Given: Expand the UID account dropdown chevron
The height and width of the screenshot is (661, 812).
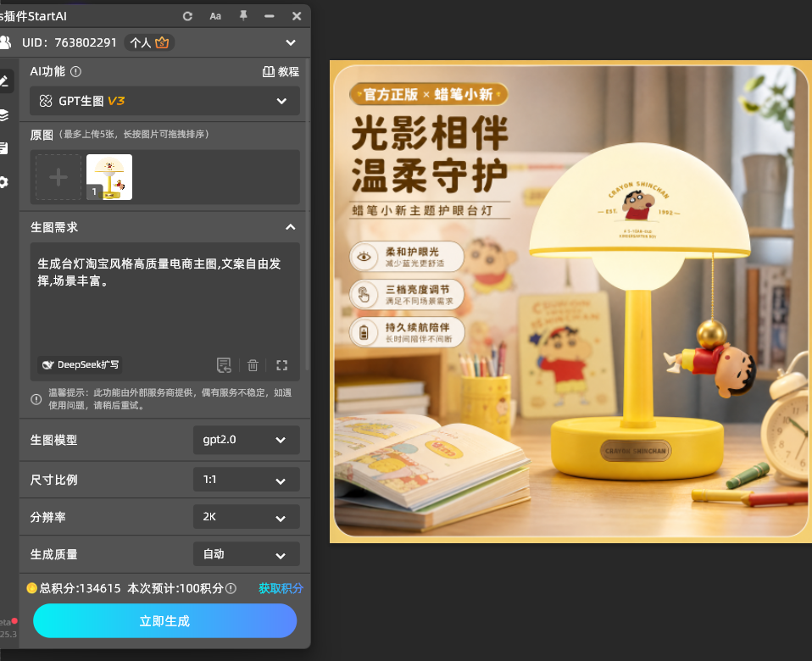Looking at the screenshot, I should click(291, 42).
